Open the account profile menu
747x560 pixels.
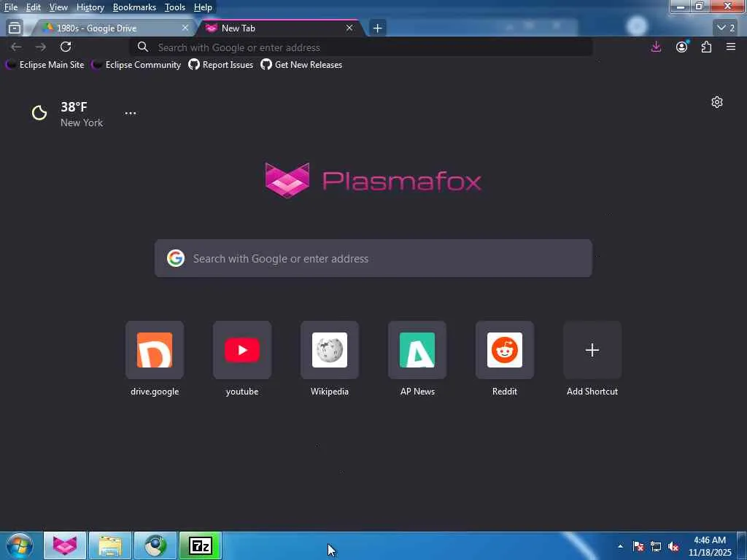[682, 47]
